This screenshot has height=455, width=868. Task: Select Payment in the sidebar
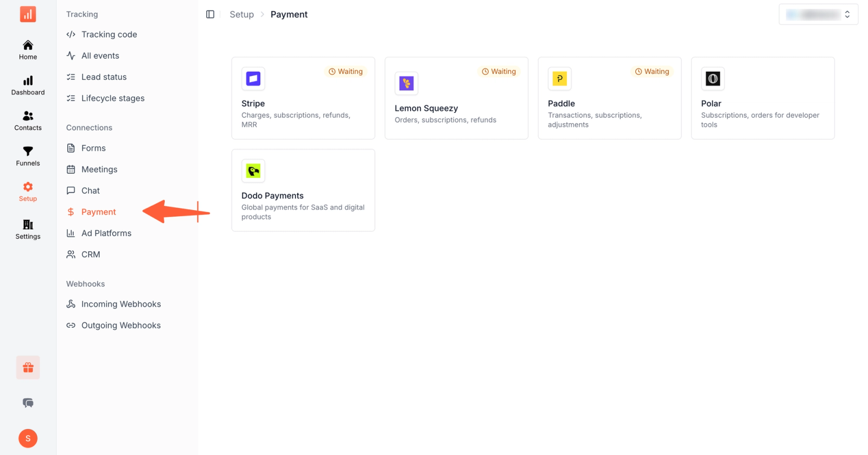tap(91, 212)
